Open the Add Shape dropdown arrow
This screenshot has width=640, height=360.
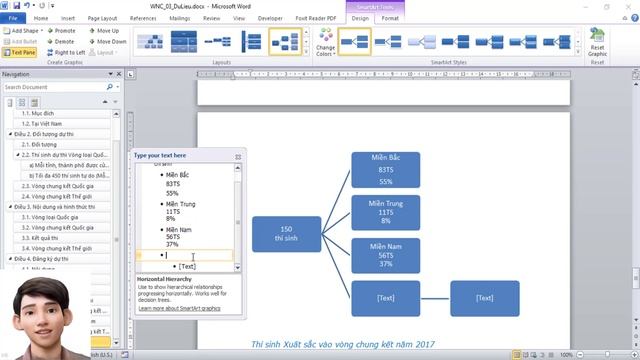42,31
